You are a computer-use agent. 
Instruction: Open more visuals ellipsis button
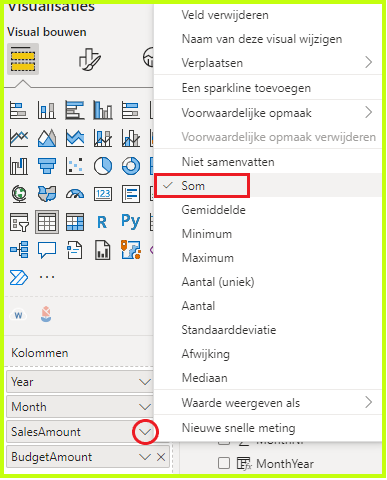pos(47,277)
